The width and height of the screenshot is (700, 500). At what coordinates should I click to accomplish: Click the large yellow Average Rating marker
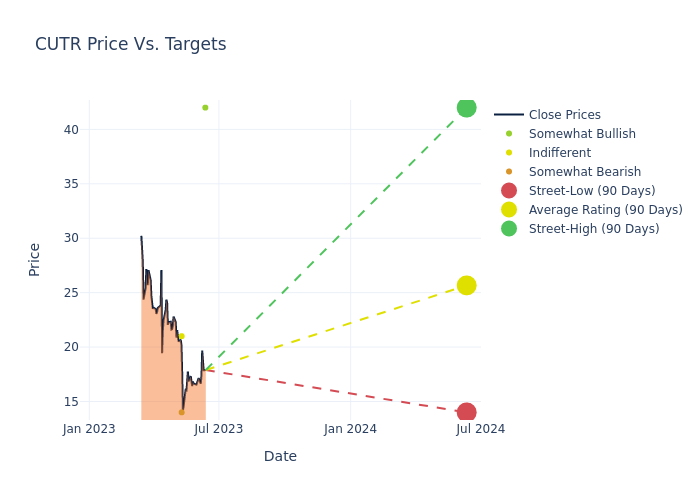pyautogui.click(x=466, y=286)
